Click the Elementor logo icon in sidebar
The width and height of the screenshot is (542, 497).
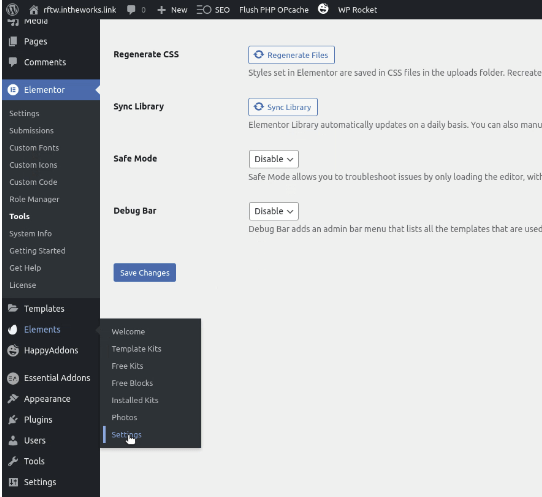point(13,90)
